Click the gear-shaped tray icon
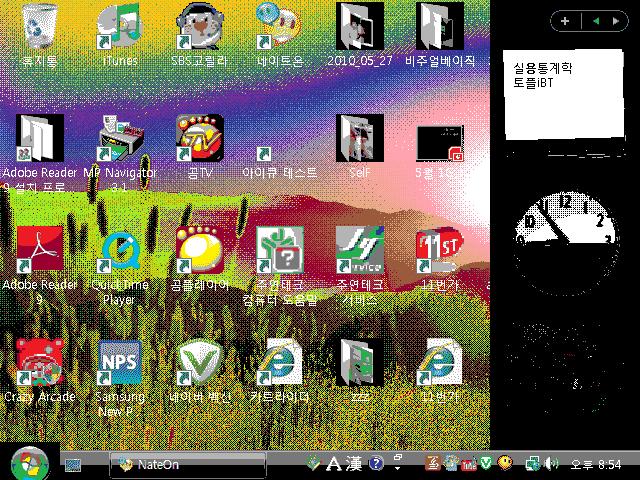 pyautogui.click(x=451, y=463)
